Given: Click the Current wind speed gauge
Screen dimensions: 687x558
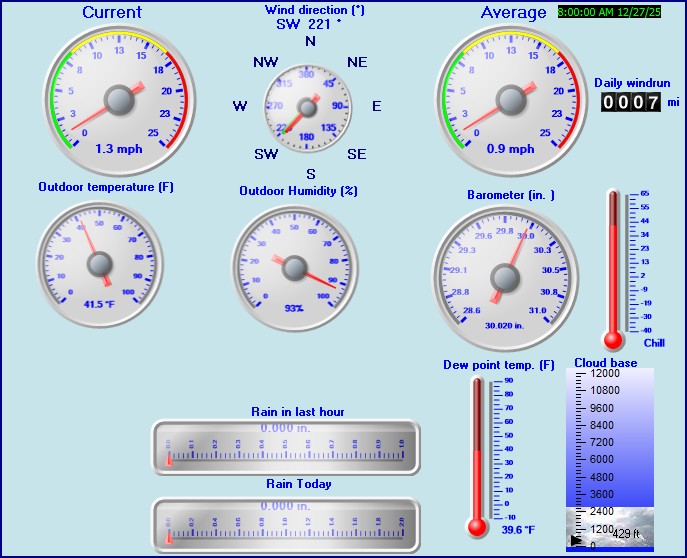Looking at the screenshot, I should (x=119, y=100).
